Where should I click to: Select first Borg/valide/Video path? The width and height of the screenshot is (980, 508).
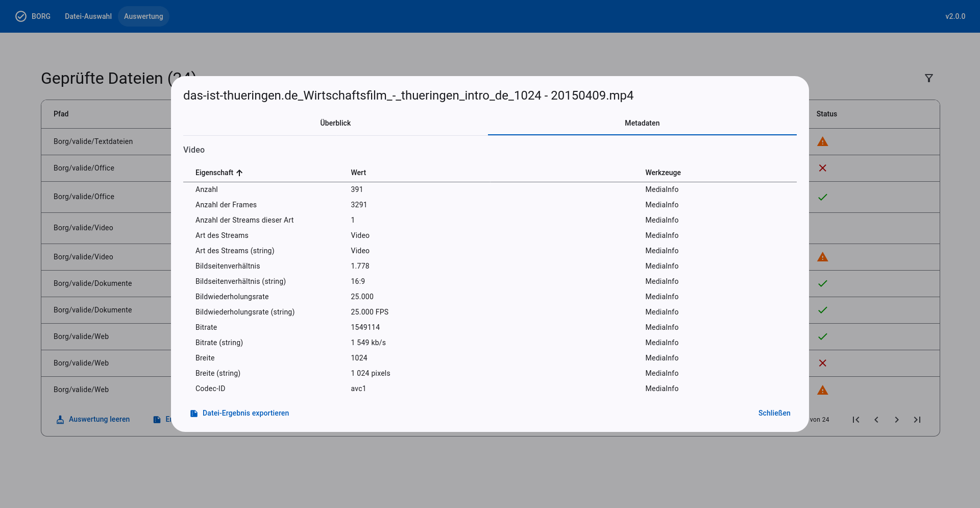pos(83,228)
